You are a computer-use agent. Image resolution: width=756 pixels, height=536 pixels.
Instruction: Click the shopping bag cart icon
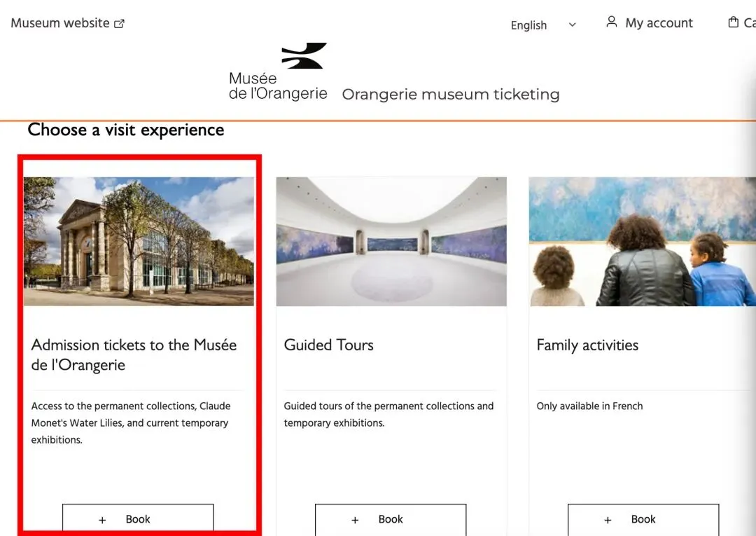pyautogui.click(x=734, y=22)
